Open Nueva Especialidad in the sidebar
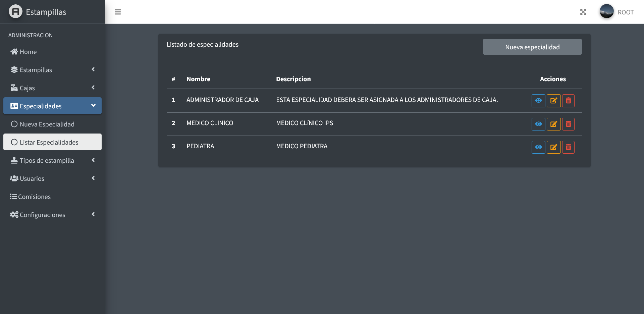644x314 pixels. point(52,124)
